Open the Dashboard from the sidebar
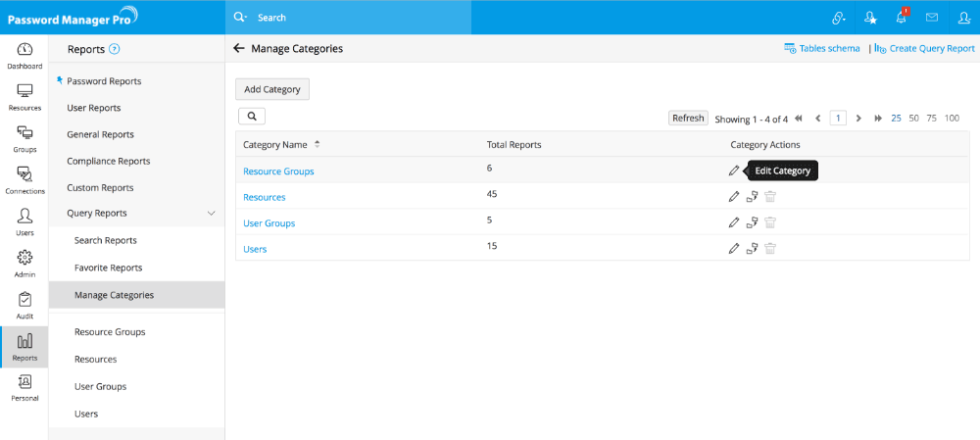The height and width of the screenshot is (440, 980). tap(24, 56)
